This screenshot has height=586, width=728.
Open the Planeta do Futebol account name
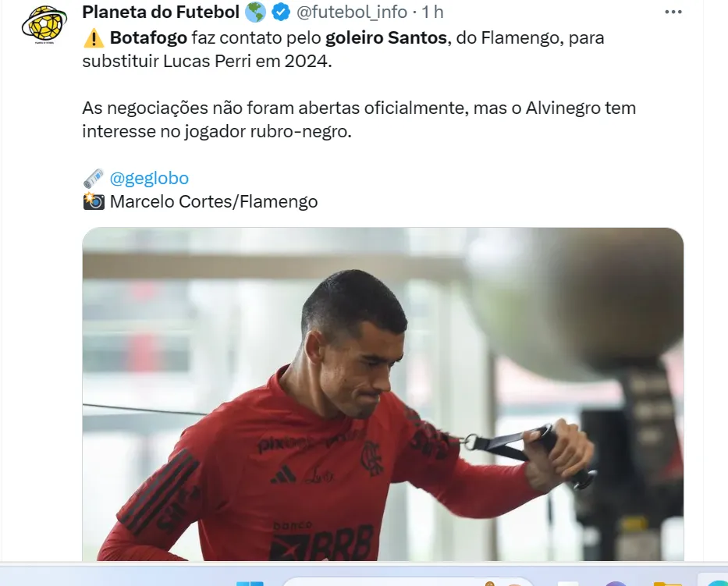coord(161,12)
